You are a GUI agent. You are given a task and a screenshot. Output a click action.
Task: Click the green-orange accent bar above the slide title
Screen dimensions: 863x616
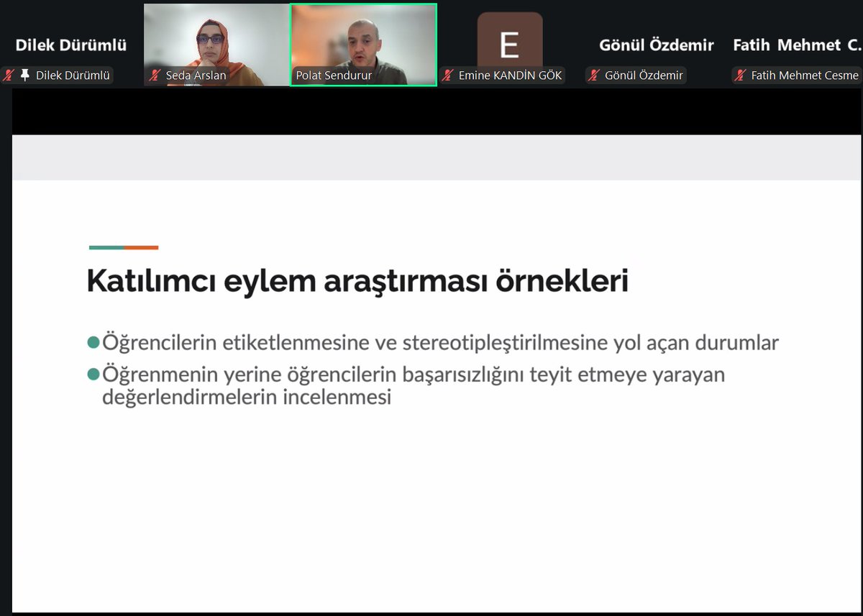pos(123,247)
